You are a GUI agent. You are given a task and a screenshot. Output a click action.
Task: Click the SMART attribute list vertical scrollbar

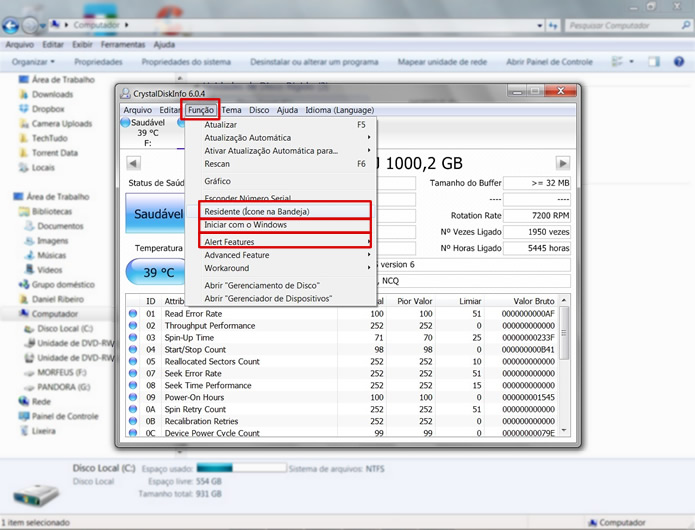564,370
